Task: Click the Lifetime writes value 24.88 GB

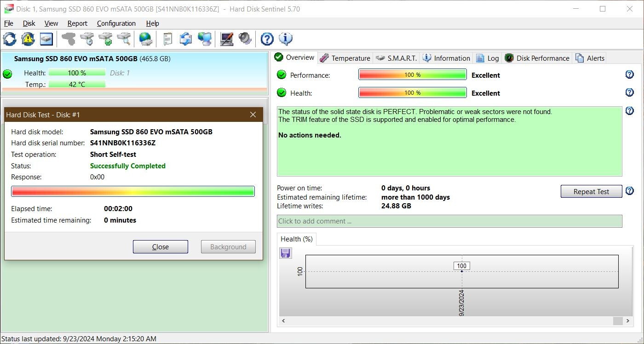Action: point(396,206)
